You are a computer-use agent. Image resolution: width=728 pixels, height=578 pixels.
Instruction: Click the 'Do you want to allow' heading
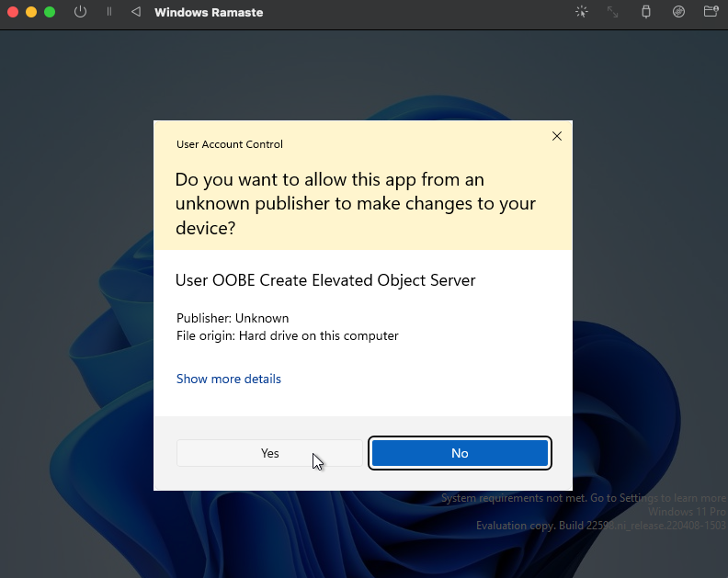(x=356, y=203)
